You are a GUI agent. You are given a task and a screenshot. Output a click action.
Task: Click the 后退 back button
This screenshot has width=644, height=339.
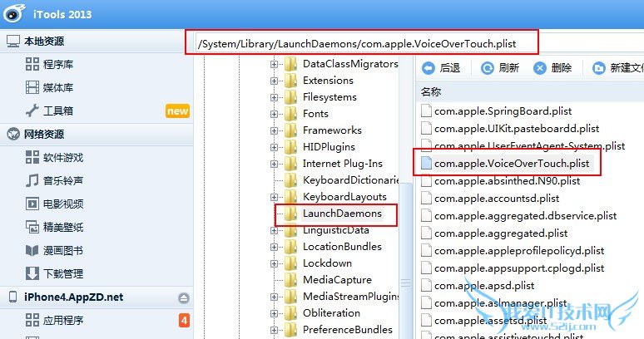(x=441, y=67)
